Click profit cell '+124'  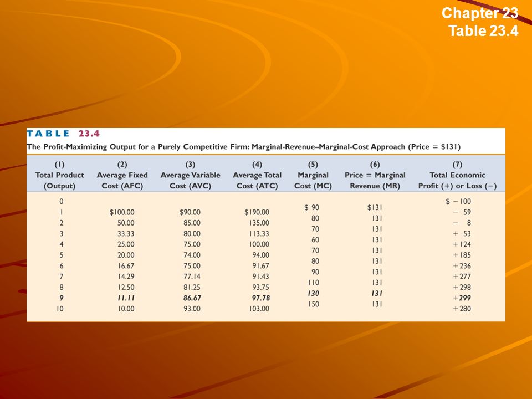(x=462, y=244)
